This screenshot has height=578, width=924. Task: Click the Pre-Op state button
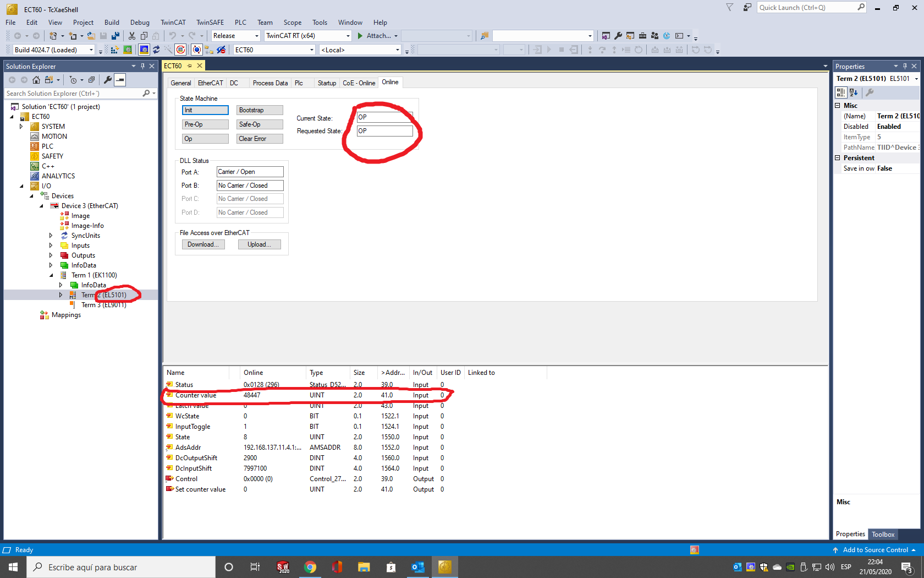(205, 124)
